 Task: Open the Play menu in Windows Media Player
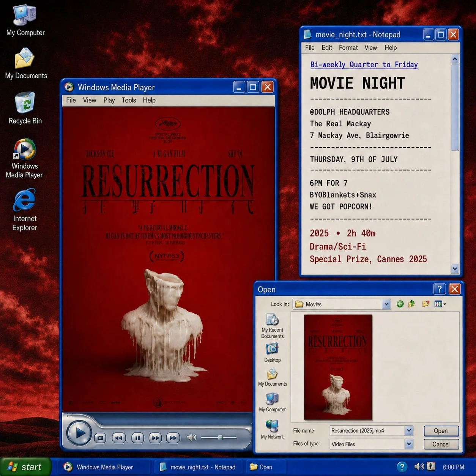[x=109, y=100]
